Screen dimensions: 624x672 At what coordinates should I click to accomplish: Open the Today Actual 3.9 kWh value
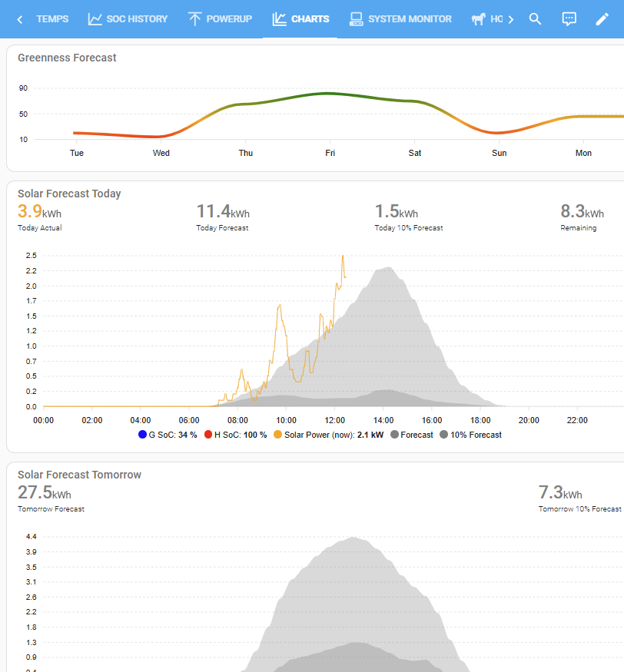(39, 212)
